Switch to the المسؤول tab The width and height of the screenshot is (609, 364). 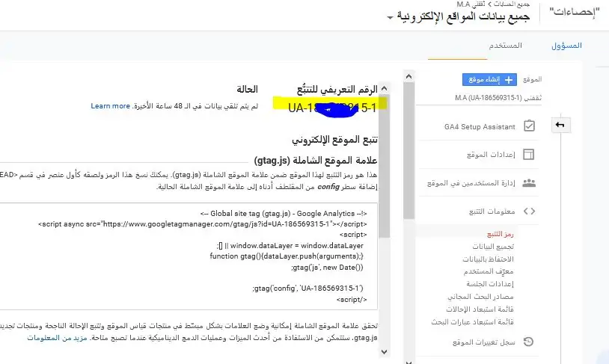tap(566, 46)
